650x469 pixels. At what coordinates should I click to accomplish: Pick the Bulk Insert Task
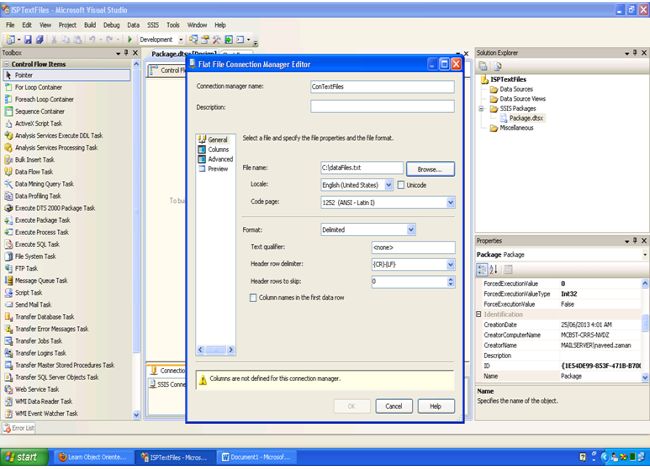pos(34,160)
